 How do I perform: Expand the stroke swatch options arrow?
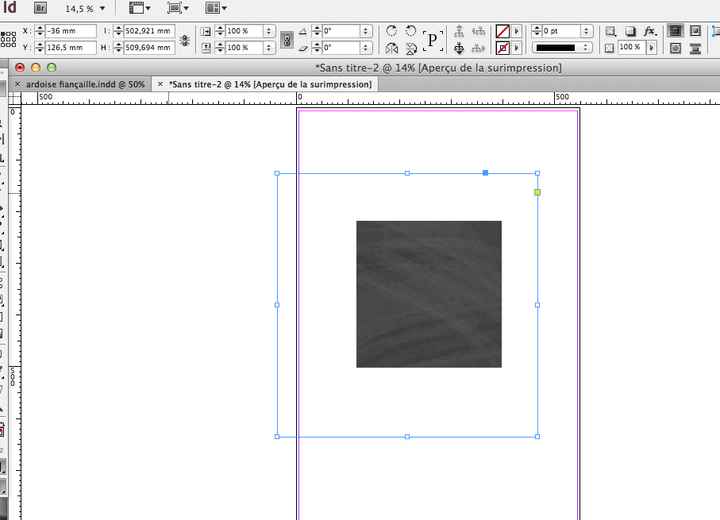coord(517,48)
